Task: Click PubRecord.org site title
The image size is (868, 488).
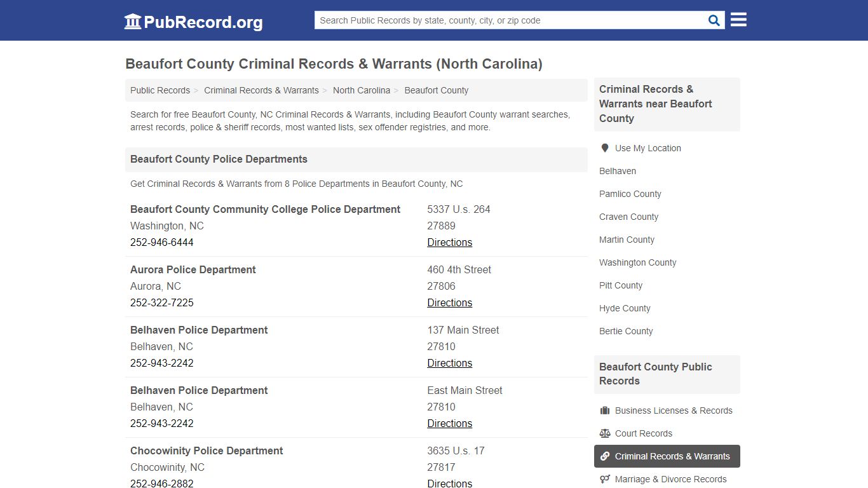Action: tap(203, 22)
